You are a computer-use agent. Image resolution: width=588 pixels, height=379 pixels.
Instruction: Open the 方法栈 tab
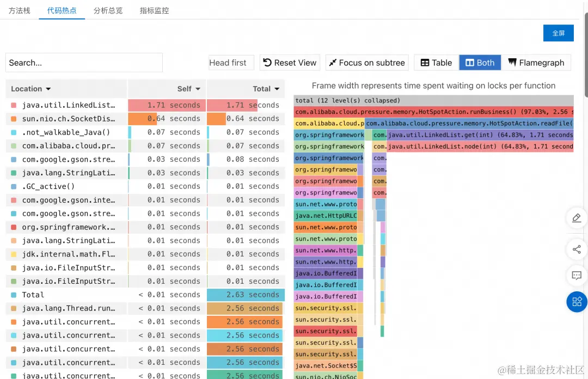pyautogui.click(x=19, y=10)
